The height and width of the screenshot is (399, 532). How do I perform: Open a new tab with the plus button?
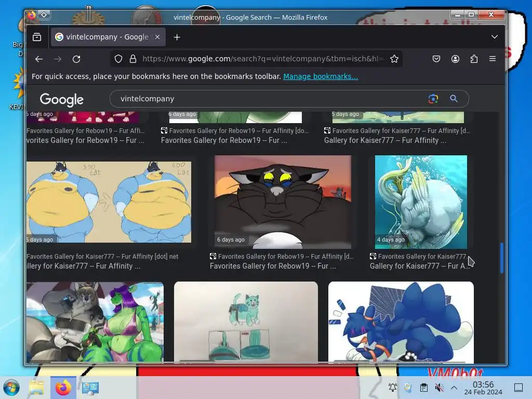coord(177,37)
